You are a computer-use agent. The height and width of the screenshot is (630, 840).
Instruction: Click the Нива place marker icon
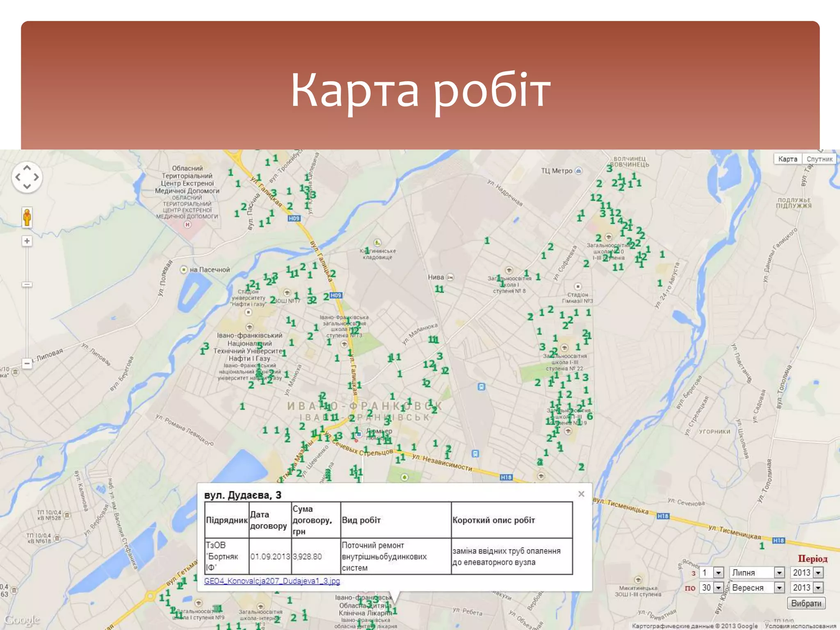(x=450, y=277)
